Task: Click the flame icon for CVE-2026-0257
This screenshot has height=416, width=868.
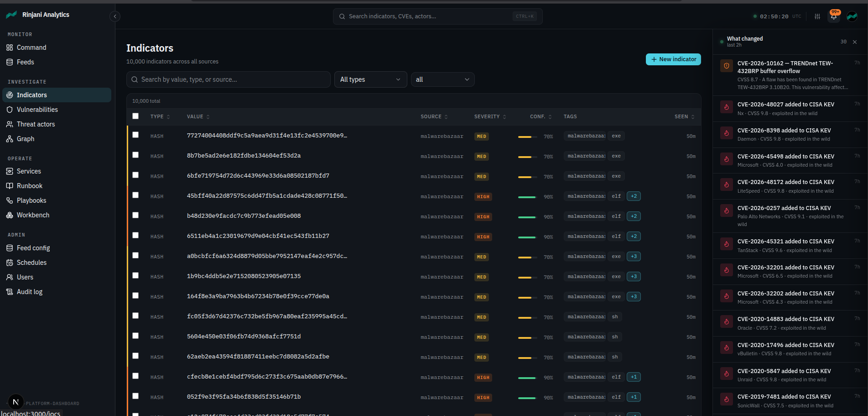Action: tap(727, 211)
